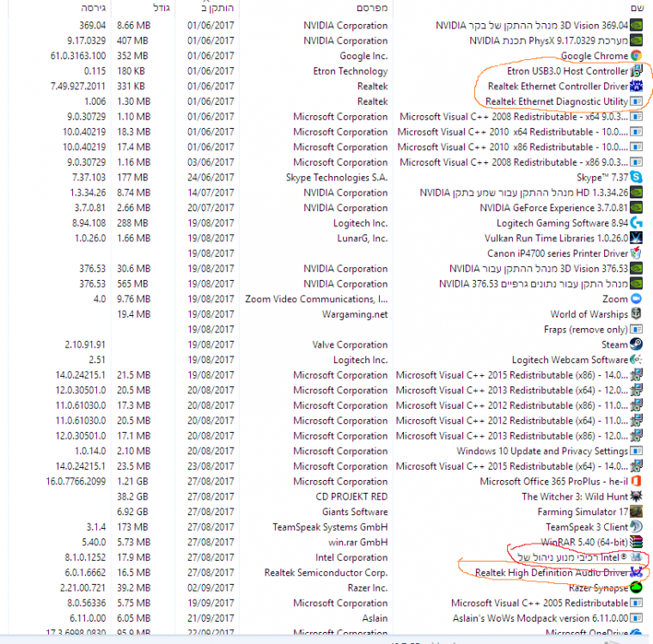This screenshot has height=644, width=653.
Task: Select the Skype 7.37 icon
Action: [x=636, y=177]
